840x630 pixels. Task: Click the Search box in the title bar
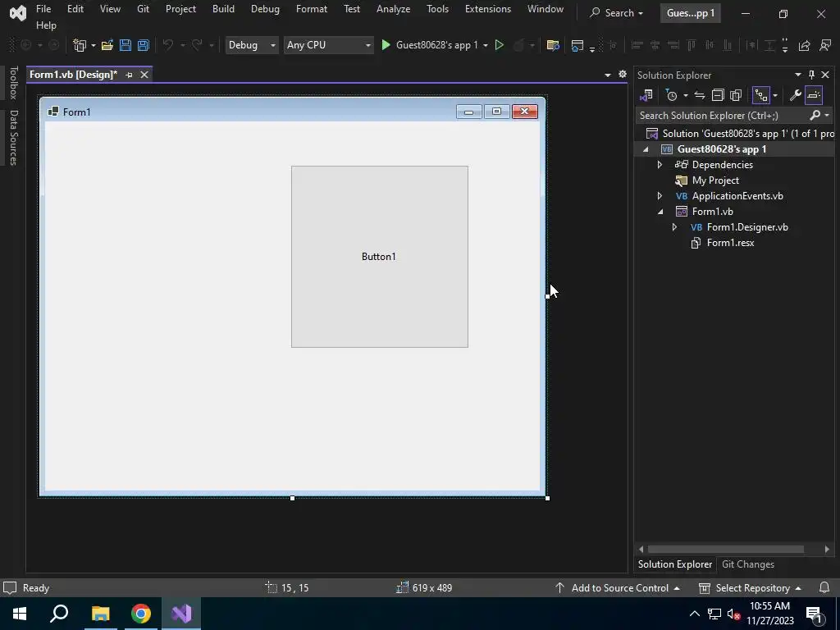pyautogui.click(x=616, y=13)
